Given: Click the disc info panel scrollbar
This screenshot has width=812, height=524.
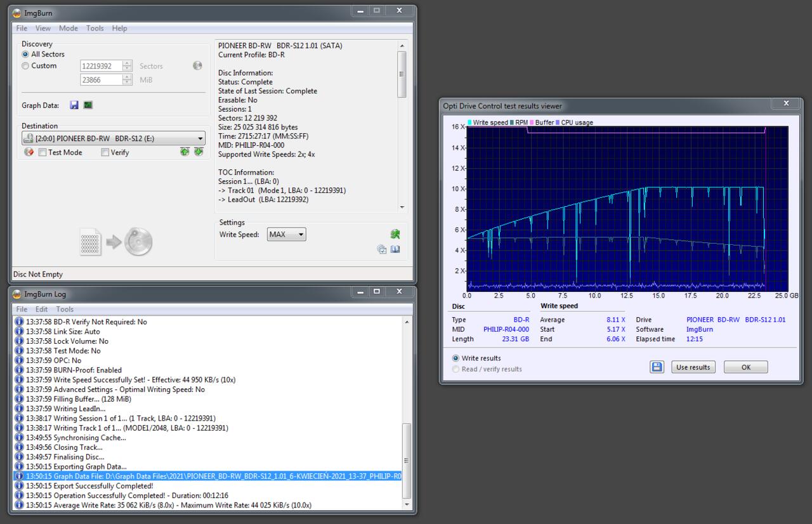Looking at the screenshot, I should point(402,74).
